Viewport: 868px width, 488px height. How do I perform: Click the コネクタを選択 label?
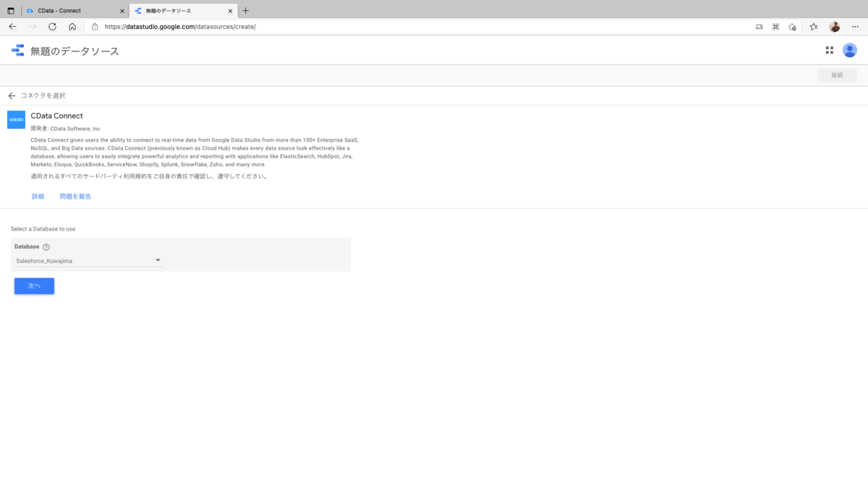click(x=43, y=95)
